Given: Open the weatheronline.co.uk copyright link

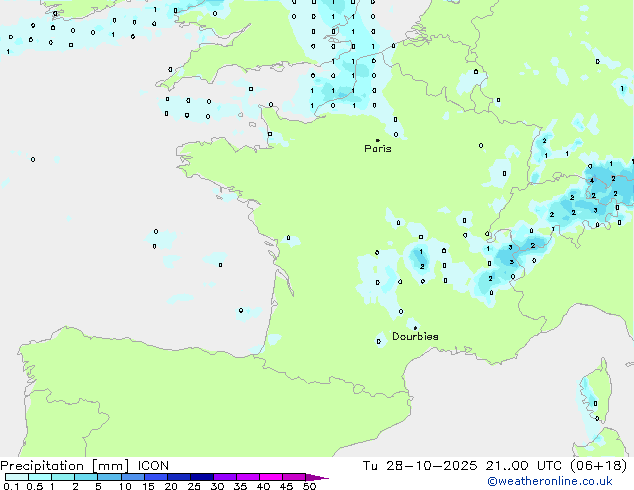Looking at the screenshot, I should [x=550, y=481].
